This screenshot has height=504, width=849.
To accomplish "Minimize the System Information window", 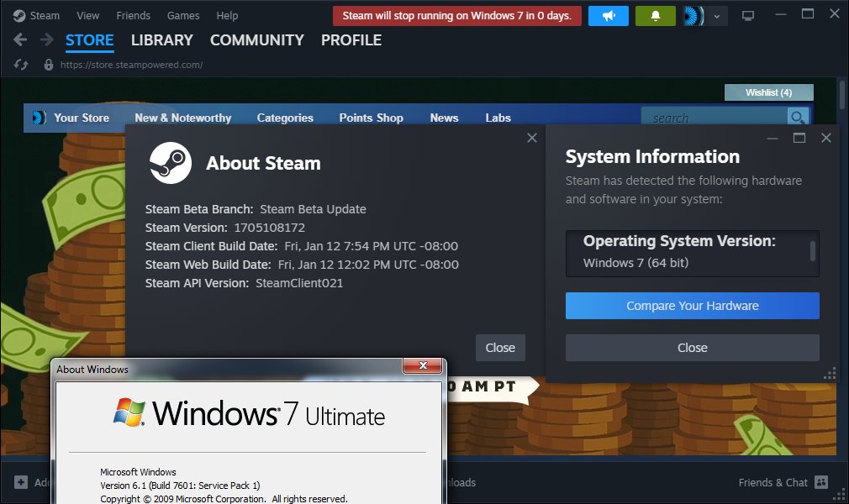I will [773, 139].
